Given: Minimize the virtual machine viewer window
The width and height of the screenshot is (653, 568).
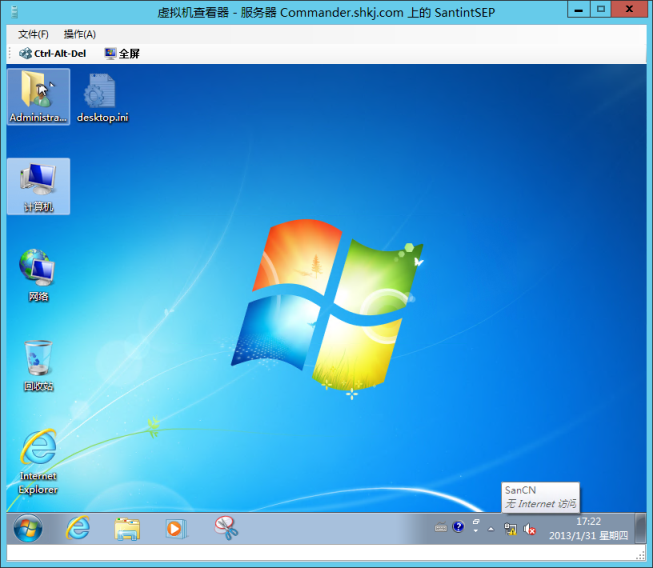Looking at the screenshot, I should coord(578,9).
